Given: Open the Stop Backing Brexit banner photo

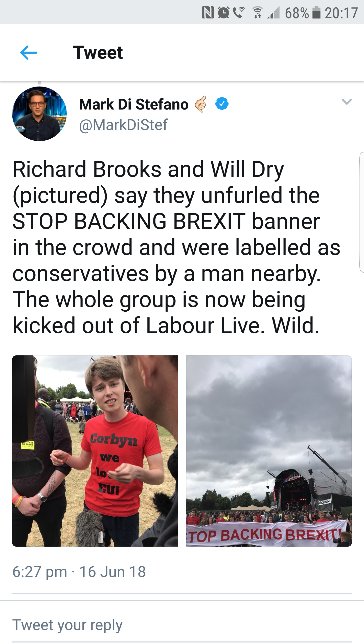Looking at the screenshot, I should pyautogui.click(x=269, y=451).
